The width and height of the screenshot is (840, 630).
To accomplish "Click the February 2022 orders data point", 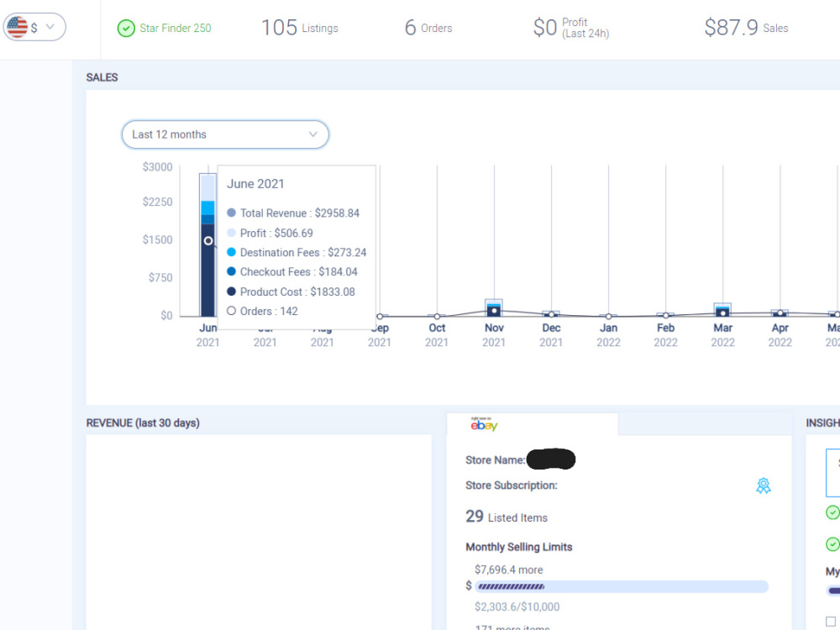I will click(x=665, y=315).
